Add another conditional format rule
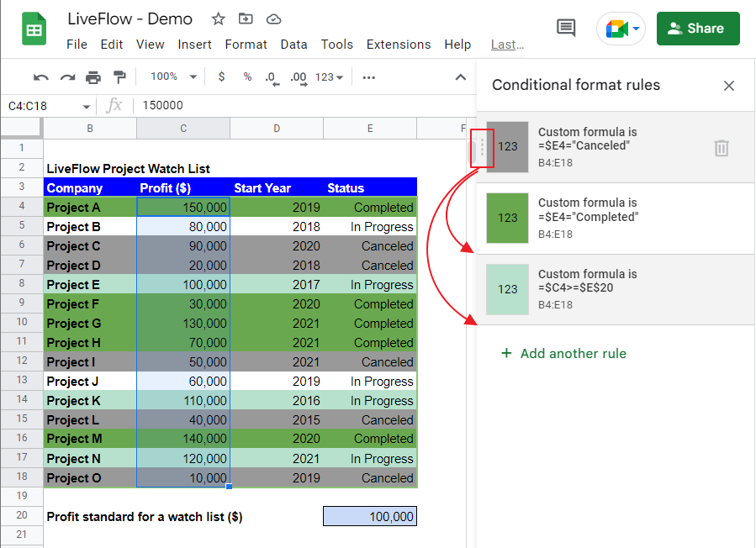756x548 pixels. pyautogui.click(x=563, y=353)
